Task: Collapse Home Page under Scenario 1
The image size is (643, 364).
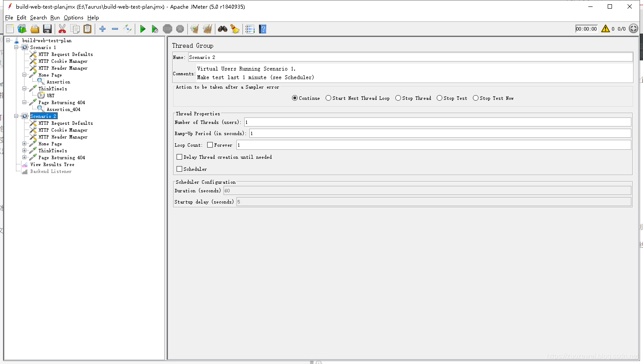Action: click(x=24, y=75)
